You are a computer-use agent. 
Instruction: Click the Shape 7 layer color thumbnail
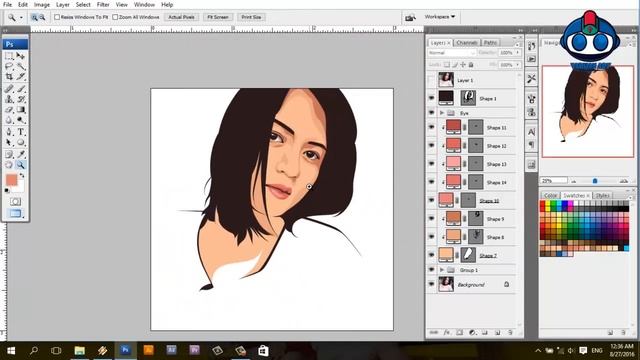coord(446,255)
